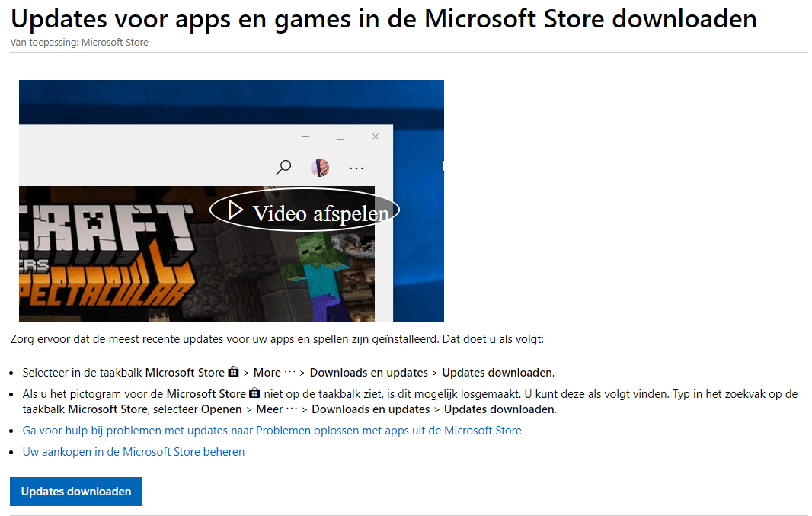The height and width of the screenshot is (516, 812).
Task: Click the play triangle on the video
Action: click(235, 210)
